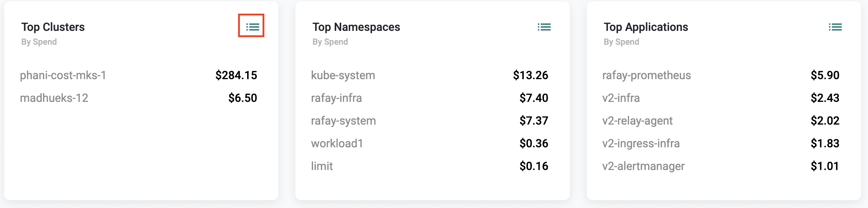Click the $5.90 rafay-prometheus spend value
Image resolution: width=868 pixels, height=208 pixels.
[x=825, y=75]
